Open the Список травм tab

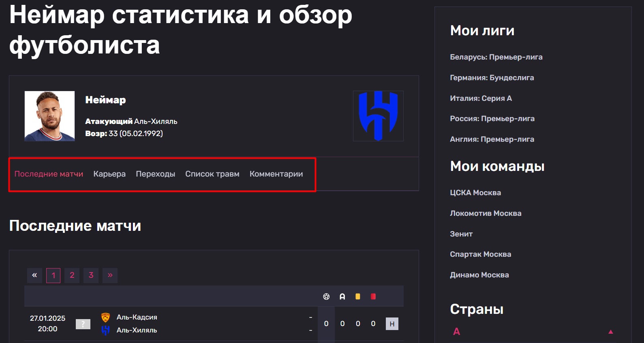212,174
